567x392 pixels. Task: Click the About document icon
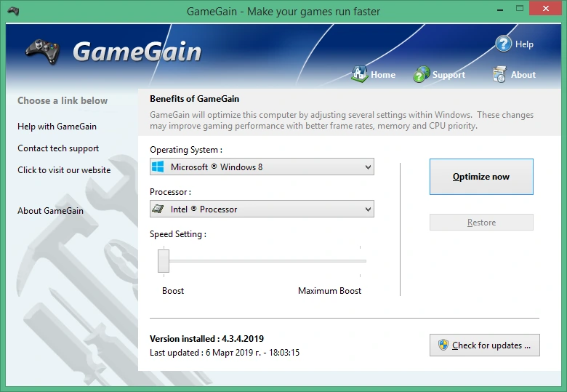(x=499, y=74)
